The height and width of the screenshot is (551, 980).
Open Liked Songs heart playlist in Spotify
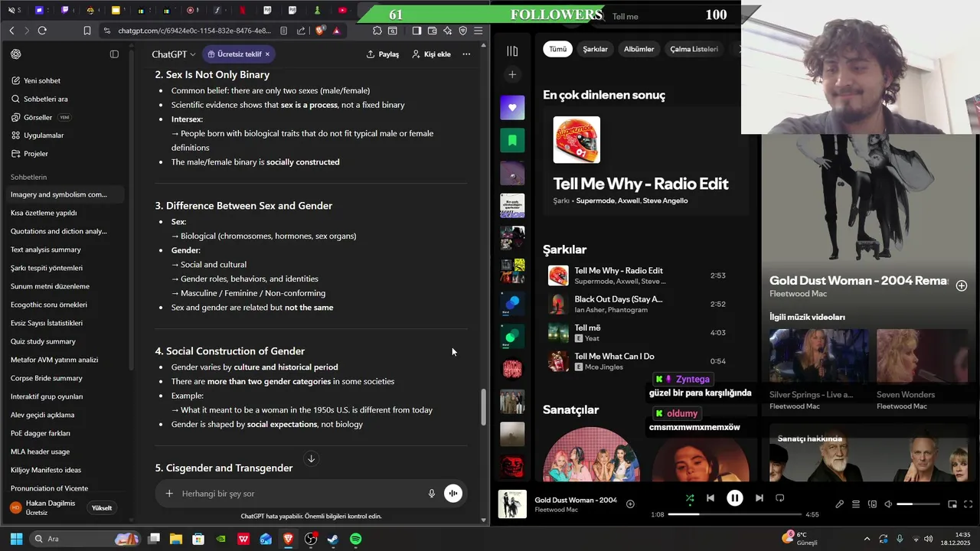point(512,107)
